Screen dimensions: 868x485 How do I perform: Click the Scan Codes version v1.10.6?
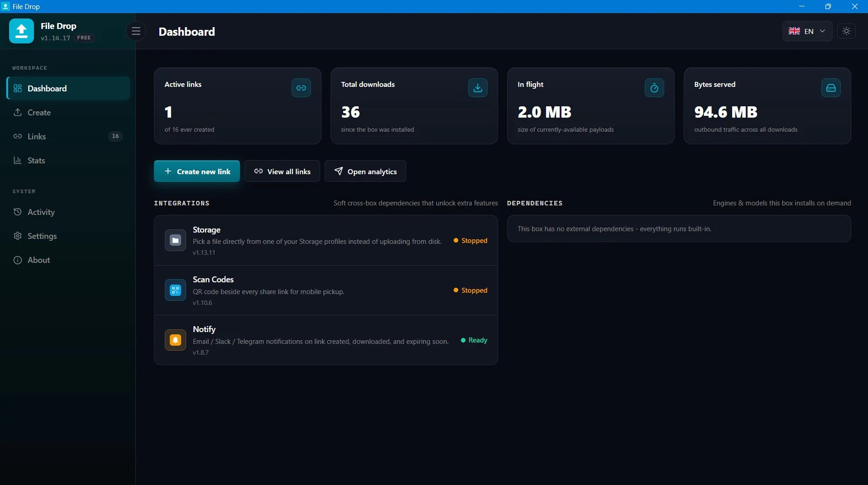click(202, 303)
